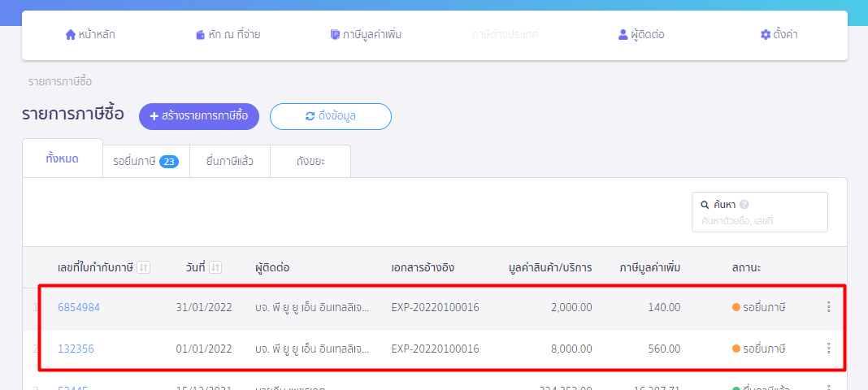Click the contact name in row 6854984

tap(312, 308)
